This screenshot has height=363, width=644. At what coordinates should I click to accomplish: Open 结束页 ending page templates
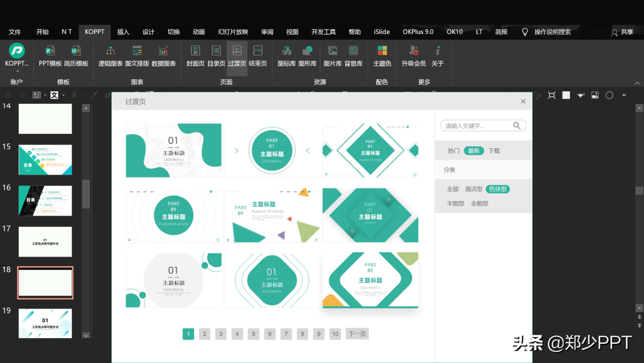tap(258, 56)
